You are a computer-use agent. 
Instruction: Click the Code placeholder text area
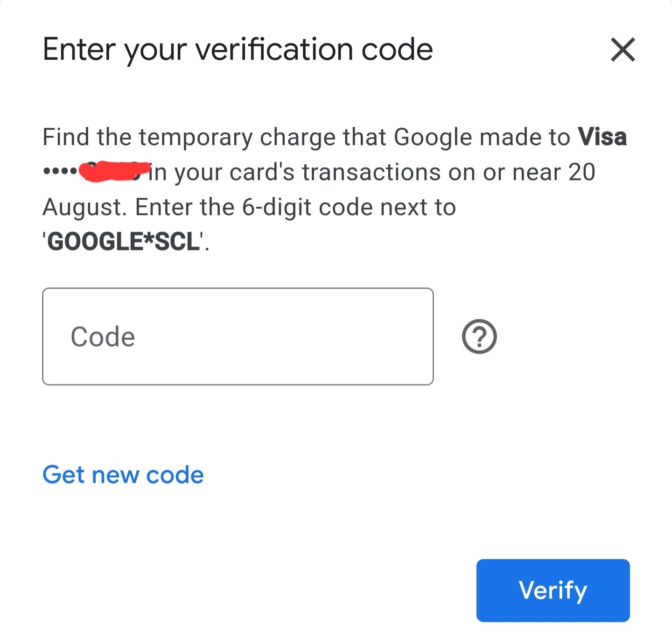(x=103, y=336)
